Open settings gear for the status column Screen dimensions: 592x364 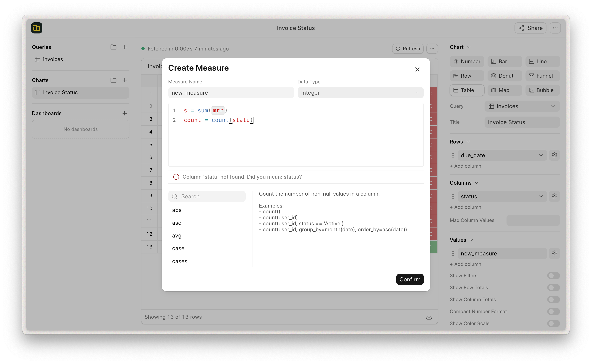(x=554, y=196)
